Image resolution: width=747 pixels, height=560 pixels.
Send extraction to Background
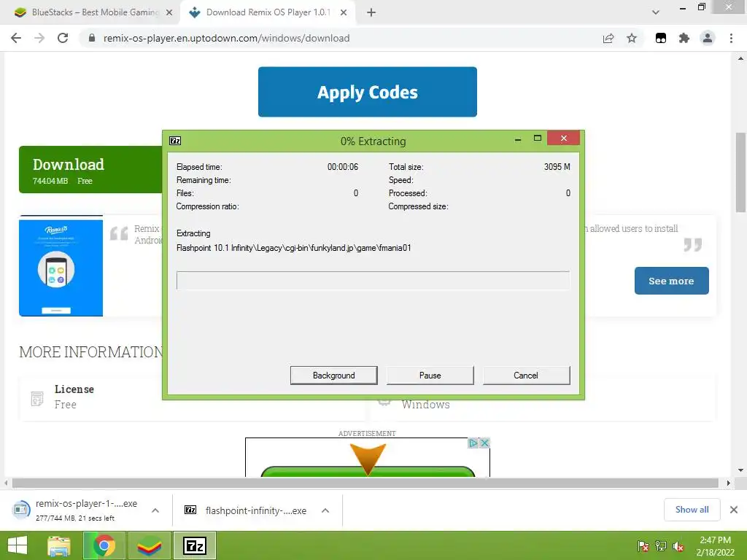(333, 376)
